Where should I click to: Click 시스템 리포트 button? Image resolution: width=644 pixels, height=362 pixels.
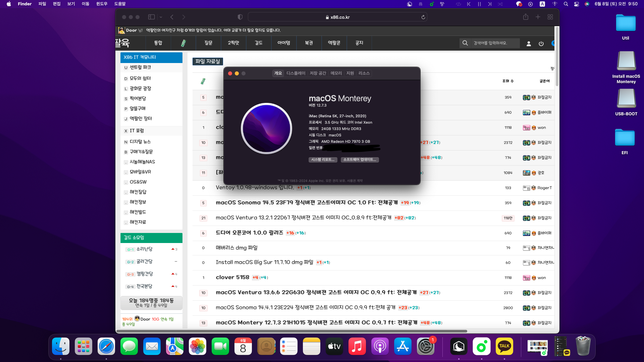(323, 160)
